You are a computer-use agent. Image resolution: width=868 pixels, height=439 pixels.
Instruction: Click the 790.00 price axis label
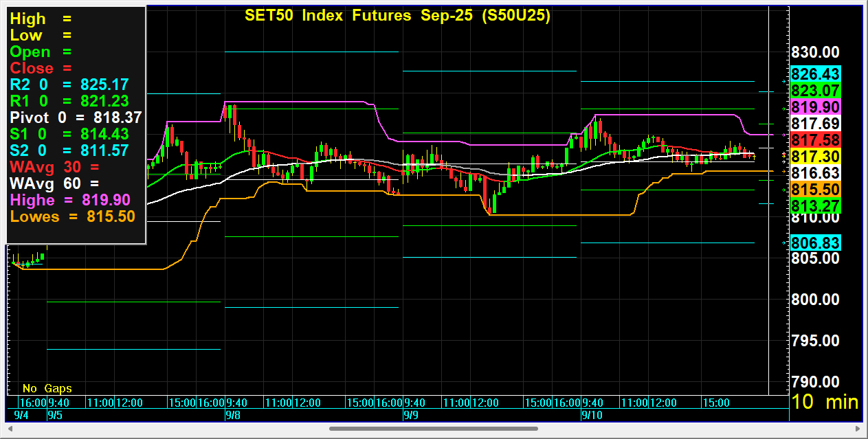pyautogui.click(x=815, y=382)
